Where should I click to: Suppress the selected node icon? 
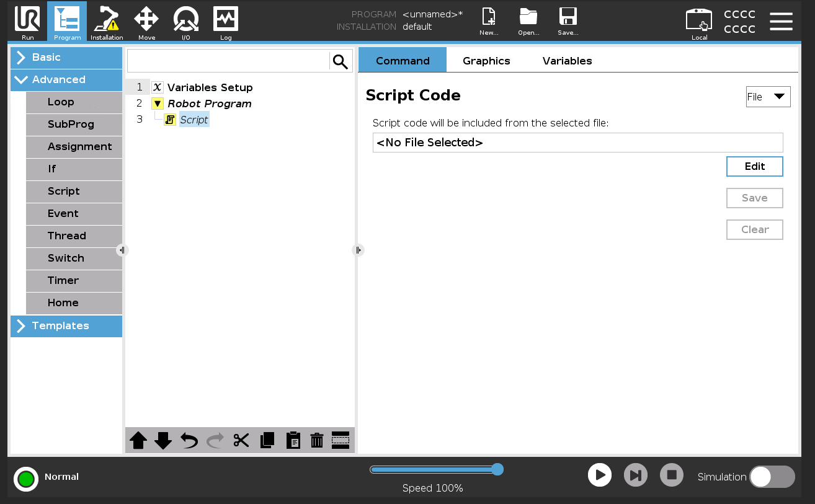(x=341, y=440)
